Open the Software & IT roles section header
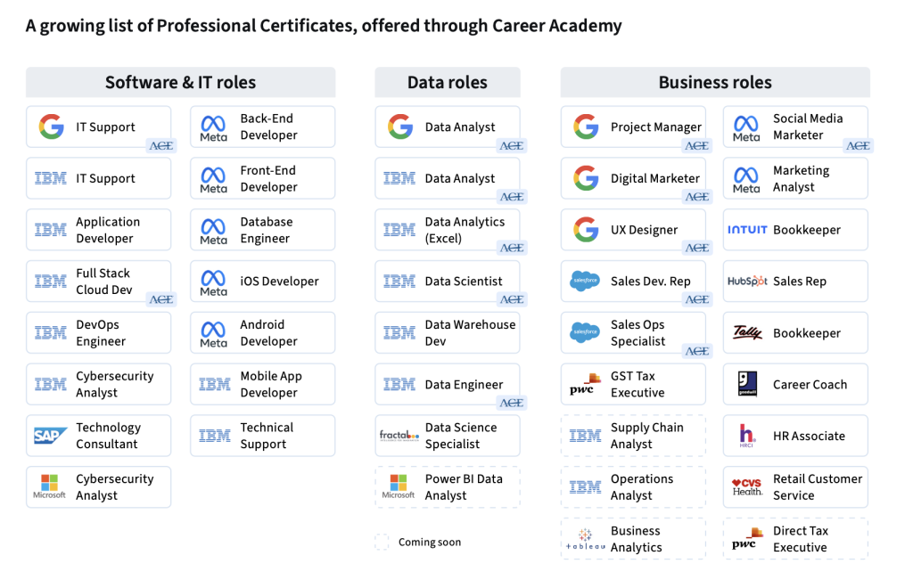The image size is (913, 588). pyautogui.click(x=180, y=82)
